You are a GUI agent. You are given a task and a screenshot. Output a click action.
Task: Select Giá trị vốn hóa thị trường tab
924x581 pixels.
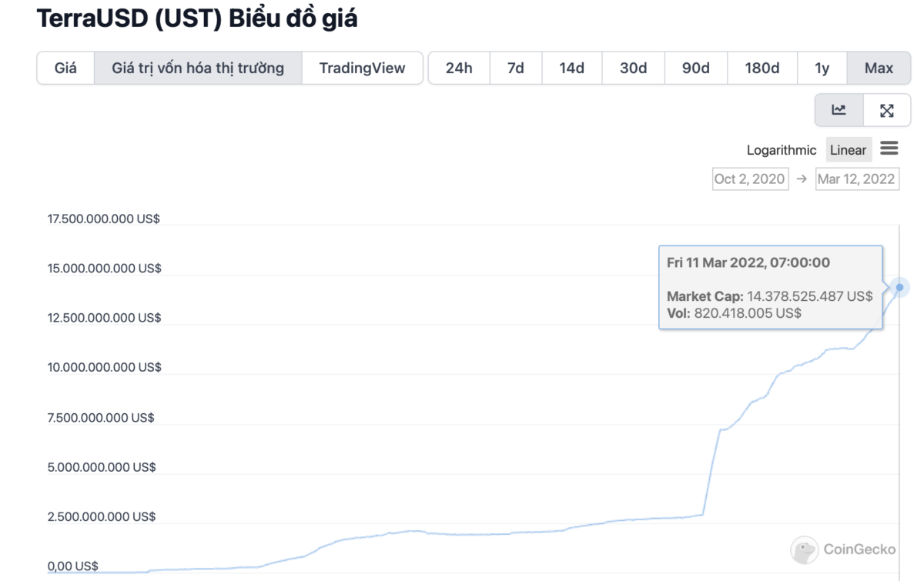(x=198, y=68)
